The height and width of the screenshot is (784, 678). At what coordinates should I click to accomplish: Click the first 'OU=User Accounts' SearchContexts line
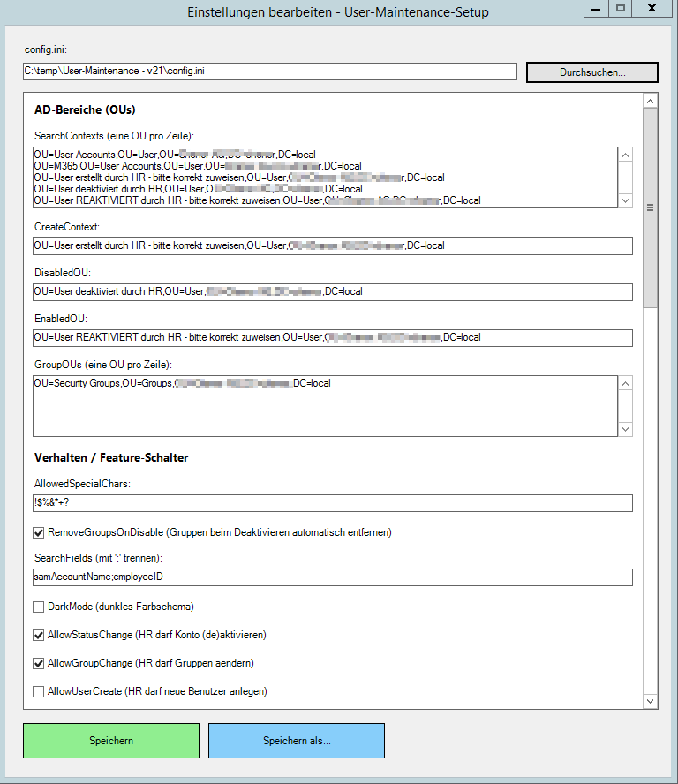tap(175, 155)
